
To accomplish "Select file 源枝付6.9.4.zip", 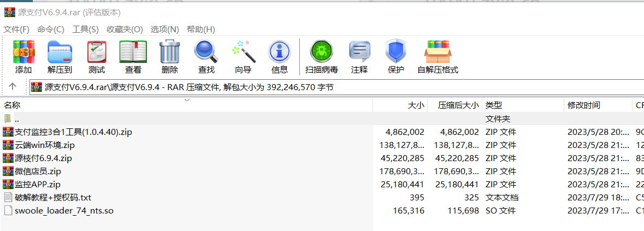I will point(44,158).
